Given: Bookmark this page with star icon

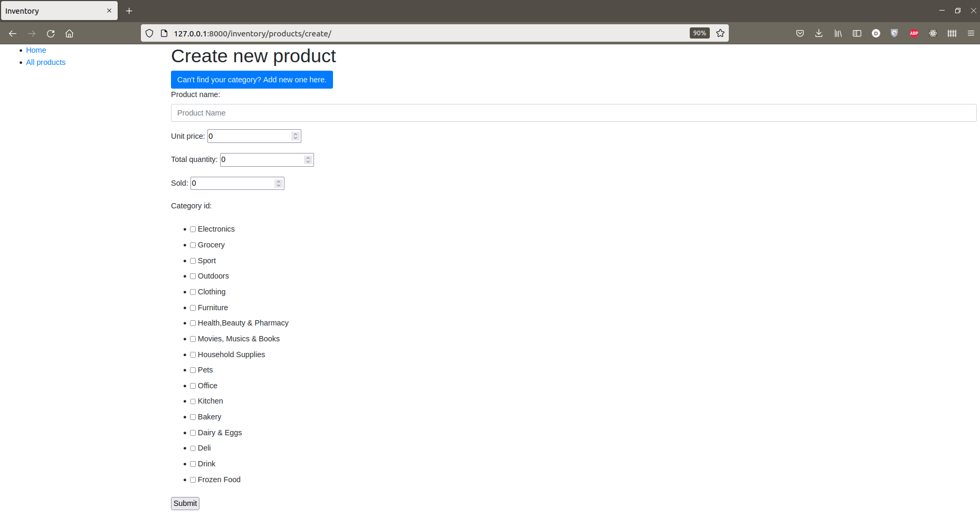Looking at the screenshot, I should (720, 33).
